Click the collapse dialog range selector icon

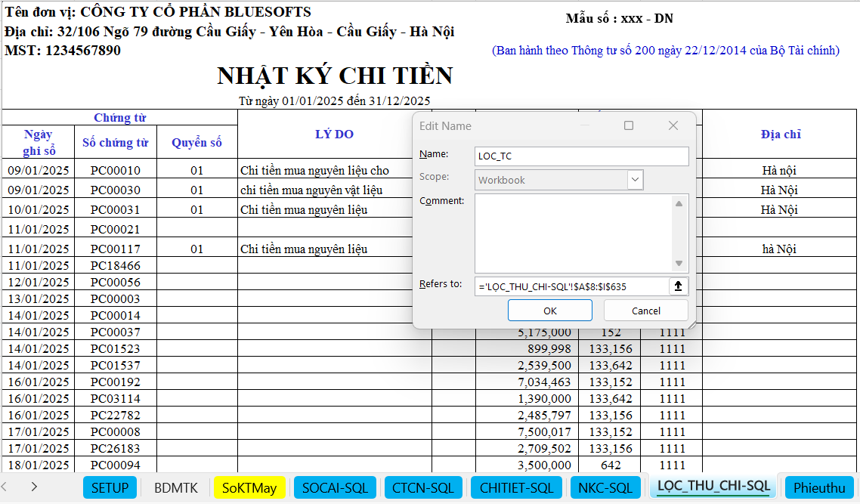[678, 286]
